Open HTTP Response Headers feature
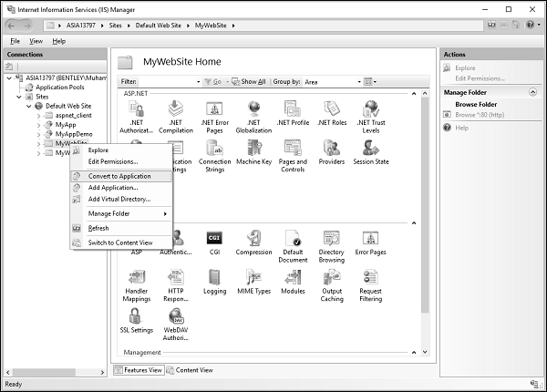The image size is (547, 392). [176, 285]
